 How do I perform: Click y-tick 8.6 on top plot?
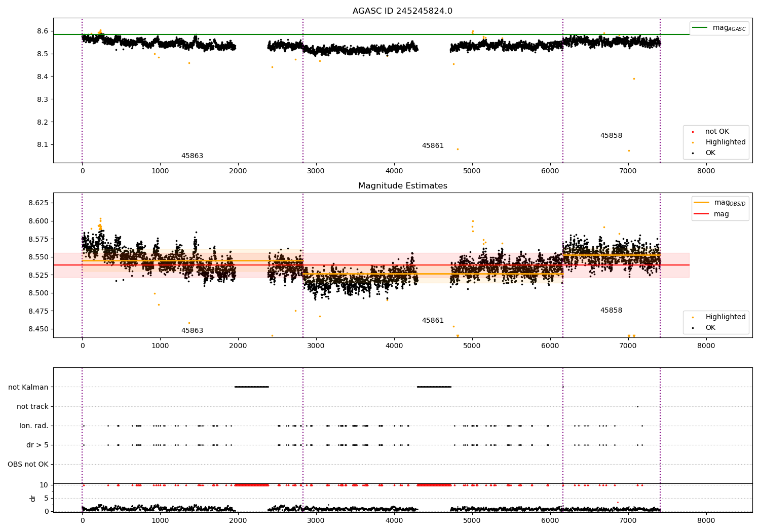click(43, 31)
